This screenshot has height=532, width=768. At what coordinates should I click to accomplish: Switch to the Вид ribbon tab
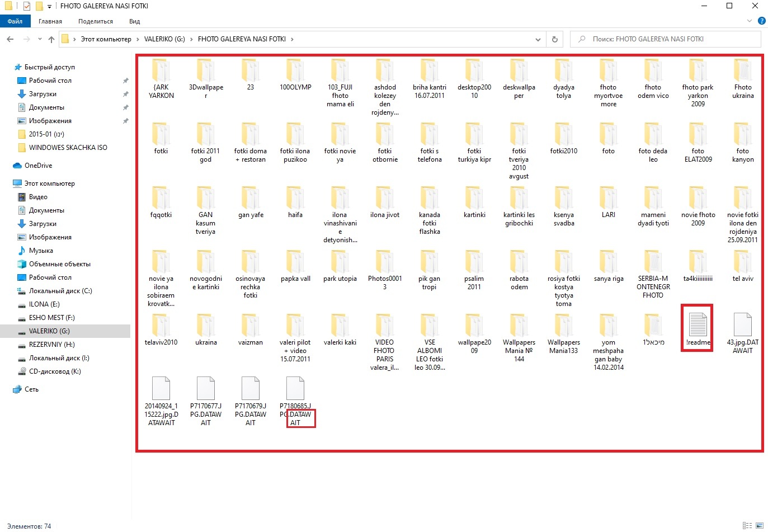click(134, 21)
